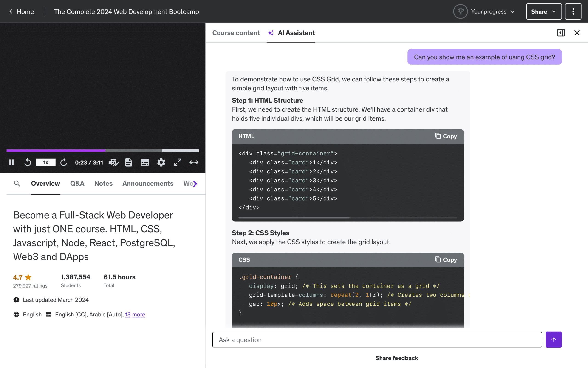
Task: Go back to Home
Action: [x=25, y=11]
